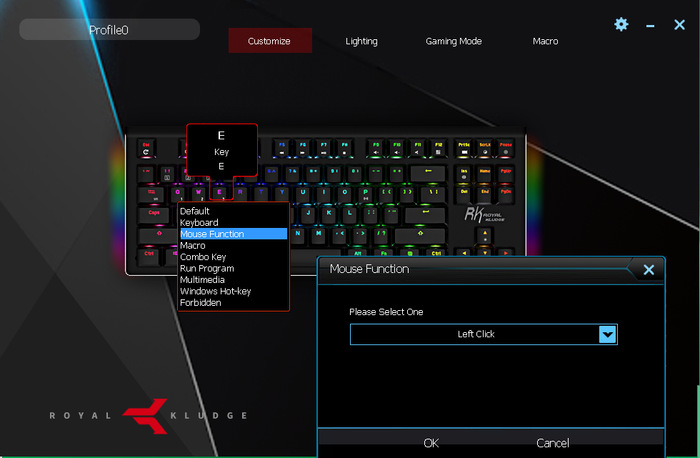Go to the Macro tab
The width and height of the screenshot is (700, 458).
(x=545, y=41)
